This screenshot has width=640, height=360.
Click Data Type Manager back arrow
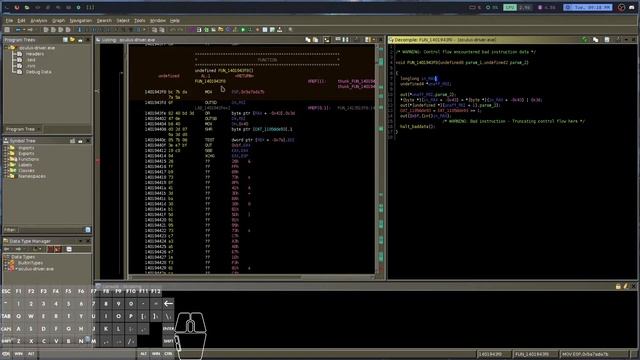pos(7,249)
